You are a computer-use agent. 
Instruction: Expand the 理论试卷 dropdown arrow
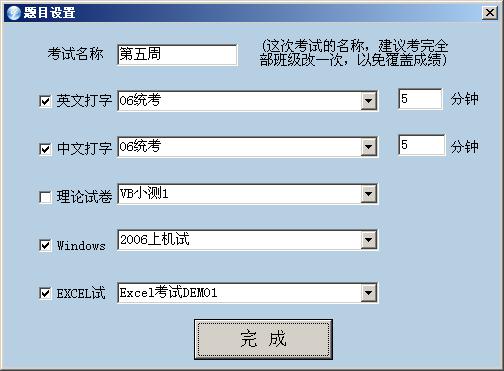tap(369, 193)
